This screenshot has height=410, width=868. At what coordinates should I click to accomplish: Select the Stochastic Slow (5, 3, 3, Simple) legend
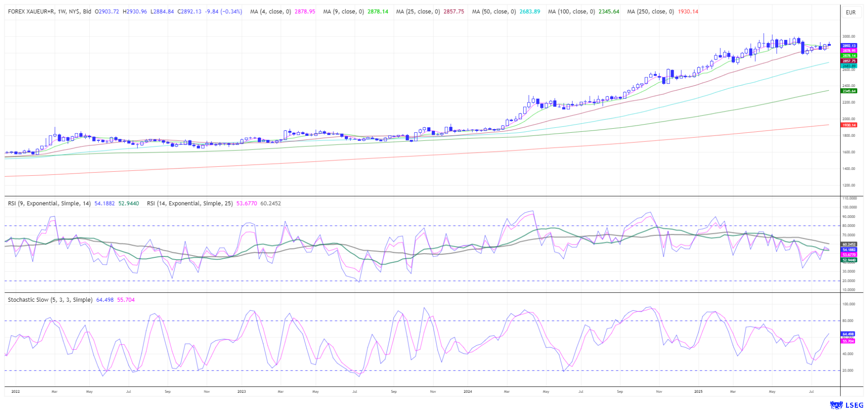coord(50,300)
